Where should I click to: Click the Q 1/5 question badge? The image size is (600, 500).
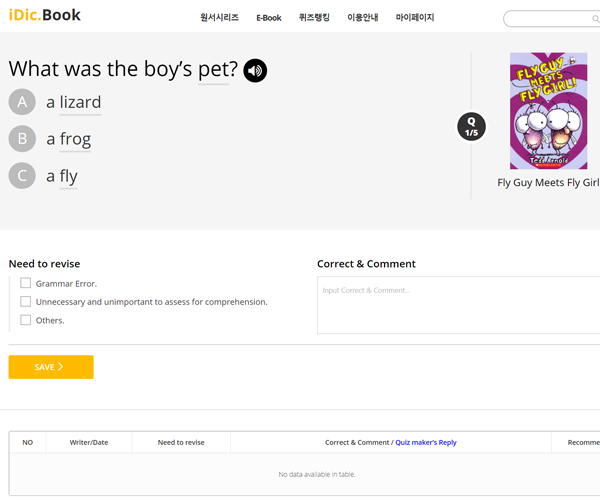472,127
